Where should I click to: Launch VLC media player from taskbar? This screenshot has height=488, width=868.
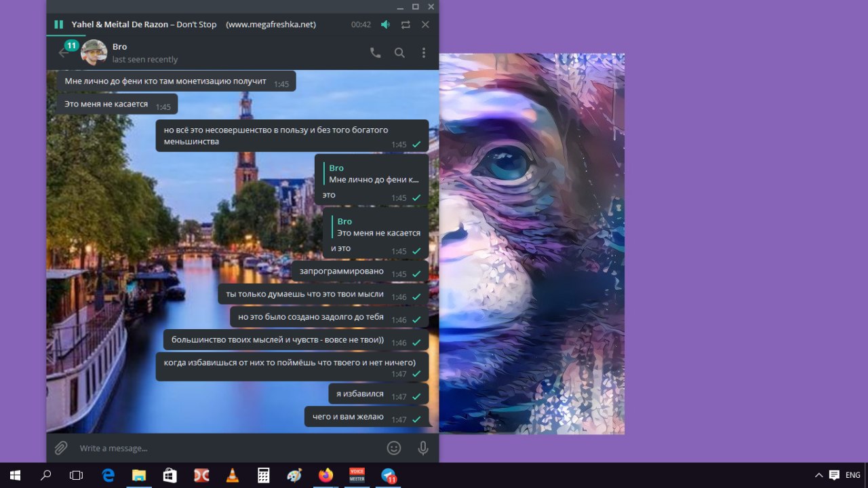pyautogui.click(x=232, y=475)
